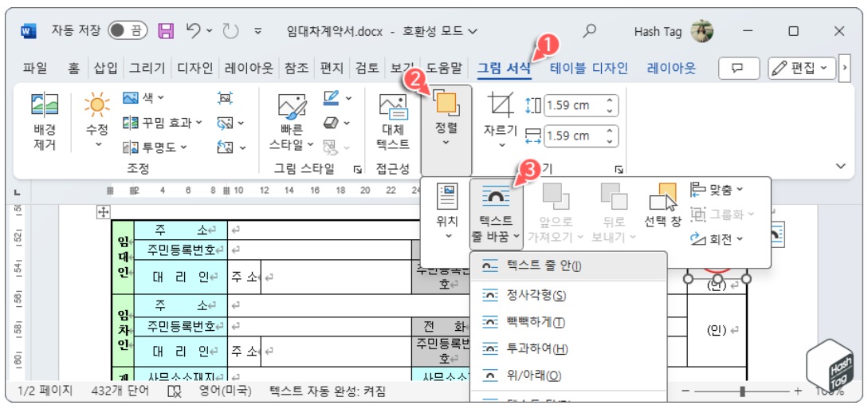
Task: Click the Comments speech bubble button
Action: click(x=738, y=69)
